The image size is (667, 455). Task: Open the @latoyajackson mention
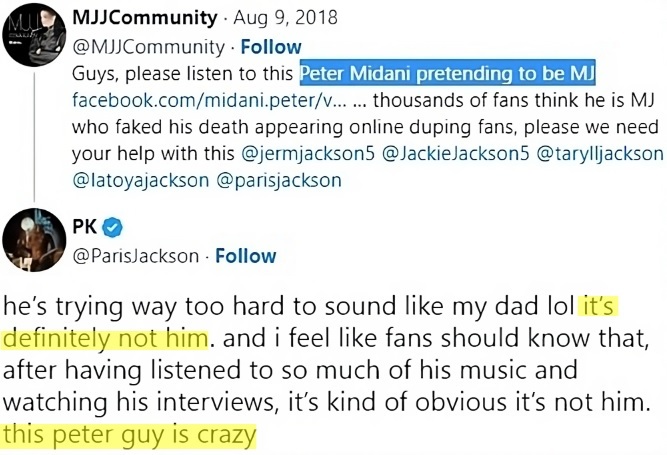(140, 180)
